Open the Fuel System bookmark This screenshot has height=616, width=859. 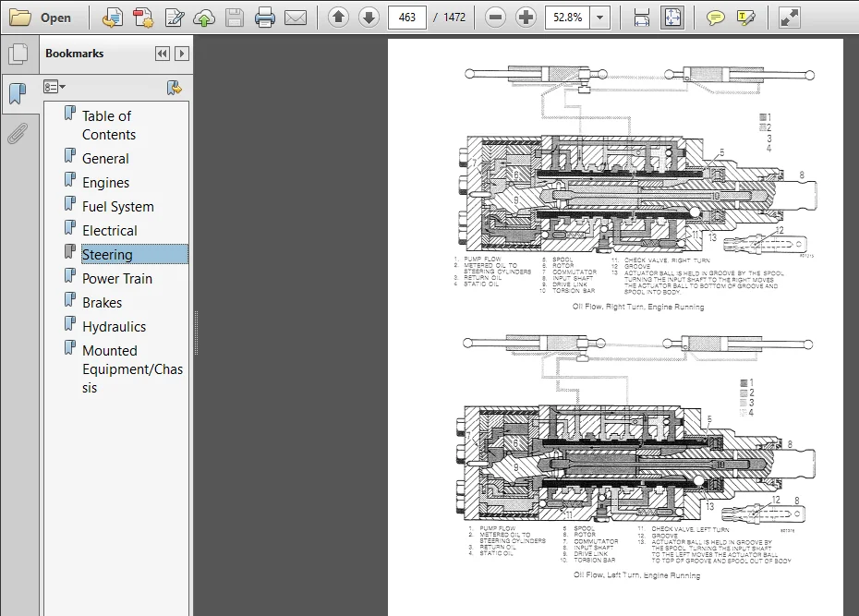click(118, 207)
